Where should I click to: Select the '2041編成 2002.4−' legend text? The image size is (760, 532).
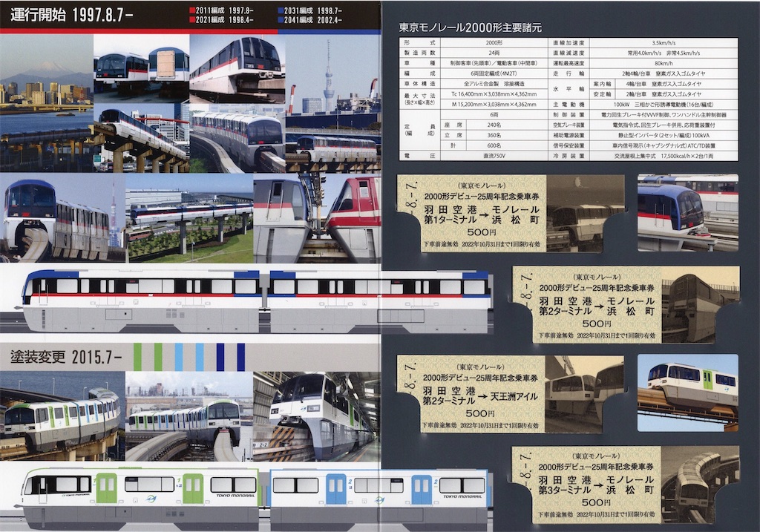pos(313,20)
